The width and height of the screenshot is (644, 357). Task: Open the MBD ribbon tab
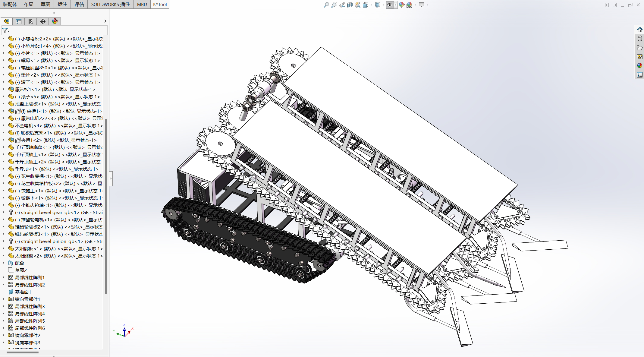point(142,4)
